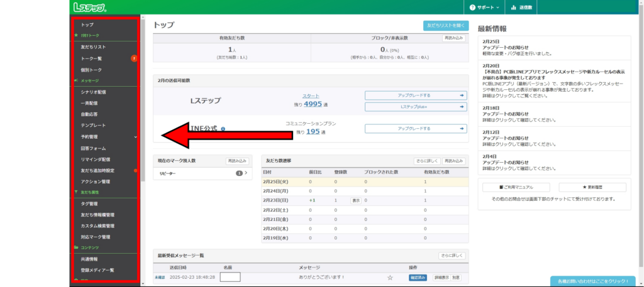Click the サポート question mark icon
This screenshot has width=644, height=287.
473,8
